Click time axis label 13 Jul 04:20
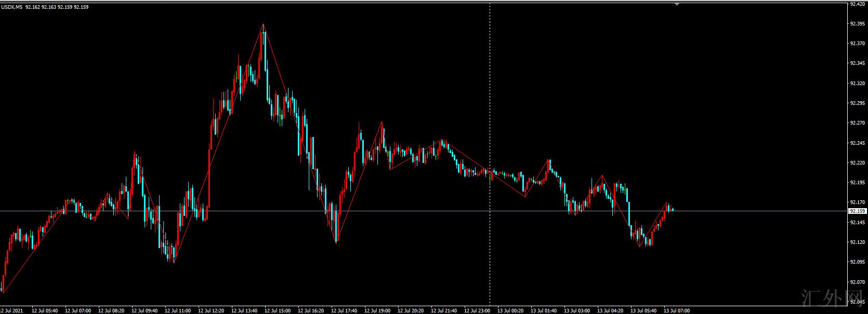This screenshot has height=314, width=868. 610,310
